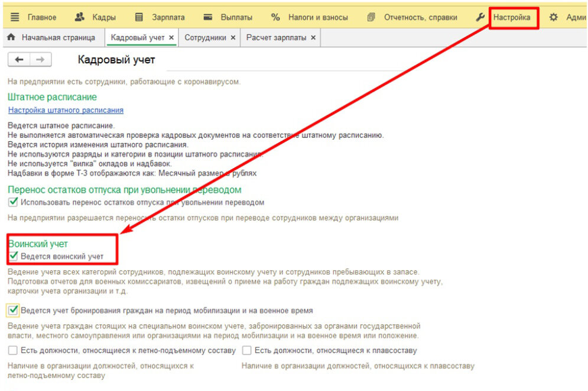This screenshot has height=391, width=588.
Task: Toggle the Ведется воинский учет checkbox
Action: tap(13, 256)
